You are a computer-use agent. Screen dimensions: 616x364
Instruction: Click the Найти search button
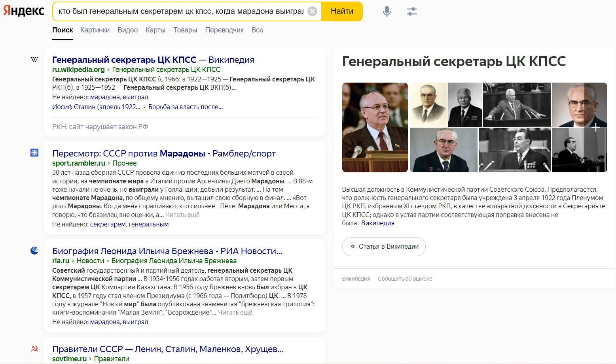pyautogui.click(x=342, y=11)
